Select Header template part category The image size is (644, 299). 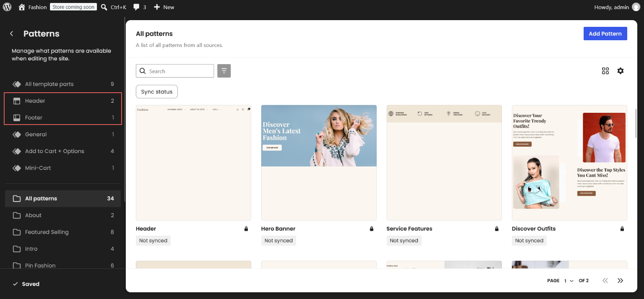[x=63, y=101]
